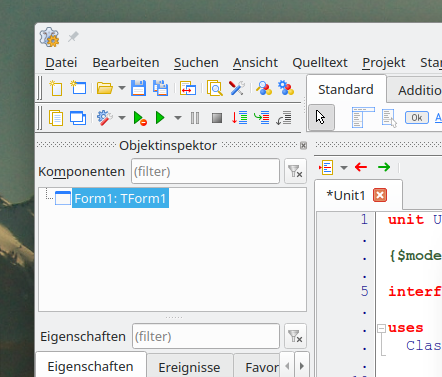Collapse the uses code fold
The height and width of the screenshot is (377, 442).
[x=382, y=329]
